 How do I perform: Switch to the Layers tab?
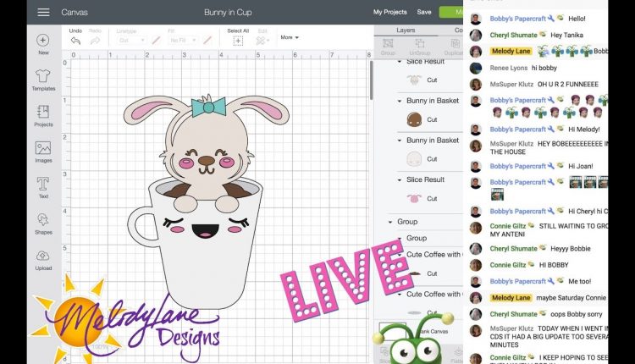[x=406, y=30]
